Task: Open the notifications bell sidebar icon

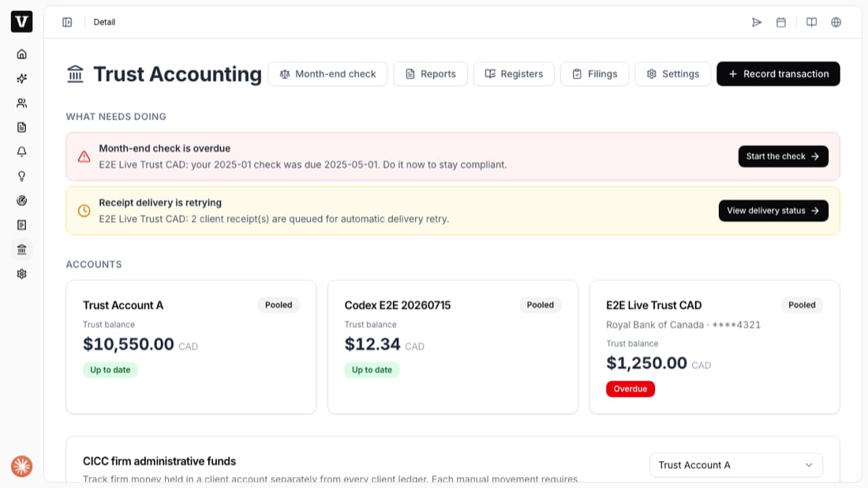Action: click(21, 152)
